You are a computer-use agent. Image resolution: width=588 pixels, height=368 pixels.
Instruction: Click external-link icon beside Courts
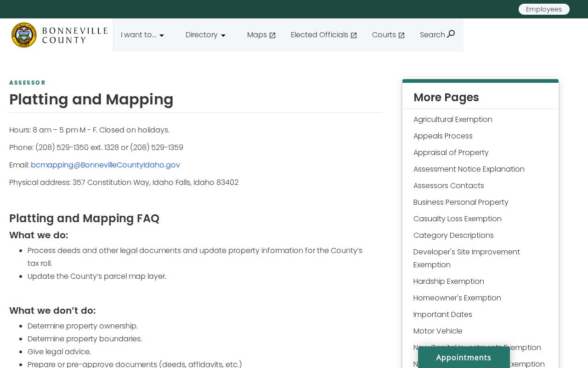pos(401,35)
